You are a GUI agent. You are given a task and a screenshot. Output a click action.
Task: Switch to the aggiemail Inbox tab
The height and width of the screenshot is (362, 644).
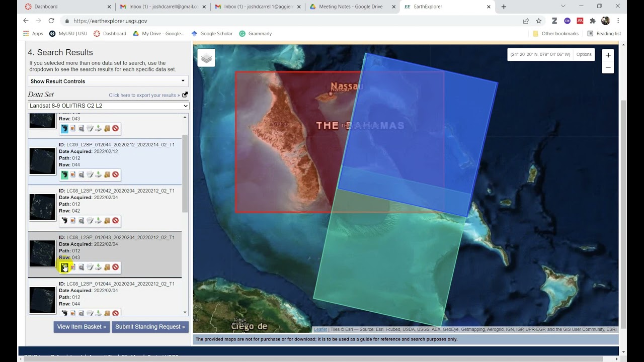(257, 7)
